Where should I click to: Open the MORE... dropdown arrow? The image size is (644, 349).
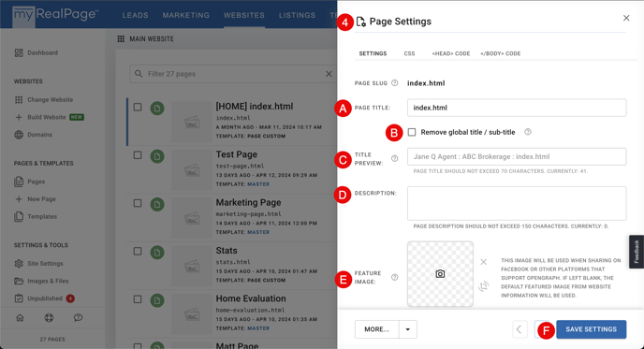pyautogui.click(x=408, y=329)
